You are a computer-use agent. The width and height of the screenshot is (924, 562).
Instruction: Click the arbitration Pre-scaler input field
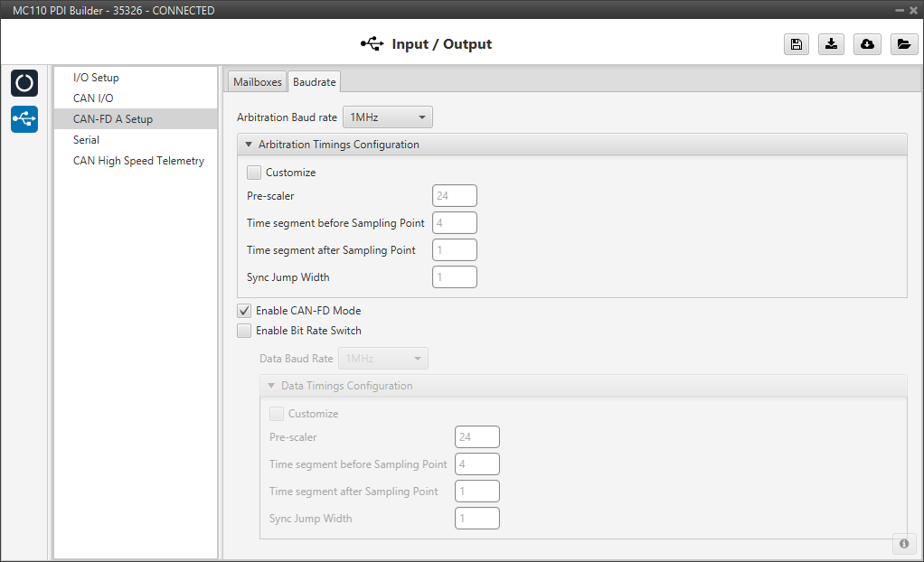454,196
